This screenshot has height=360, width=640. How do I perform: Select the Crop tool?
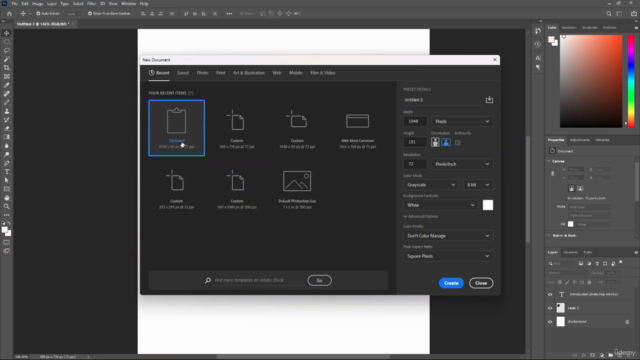point(7,68)
